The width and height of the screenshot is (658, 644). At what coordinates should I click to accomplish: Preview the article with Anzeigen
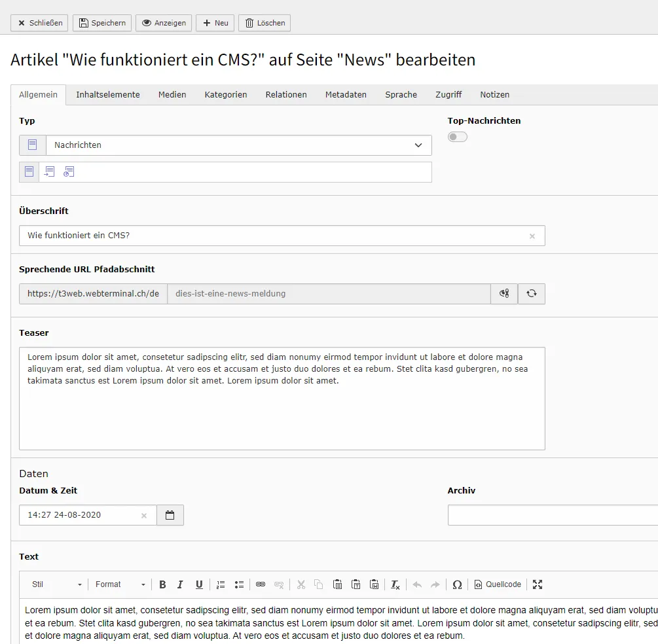click(x=164, y=23)
